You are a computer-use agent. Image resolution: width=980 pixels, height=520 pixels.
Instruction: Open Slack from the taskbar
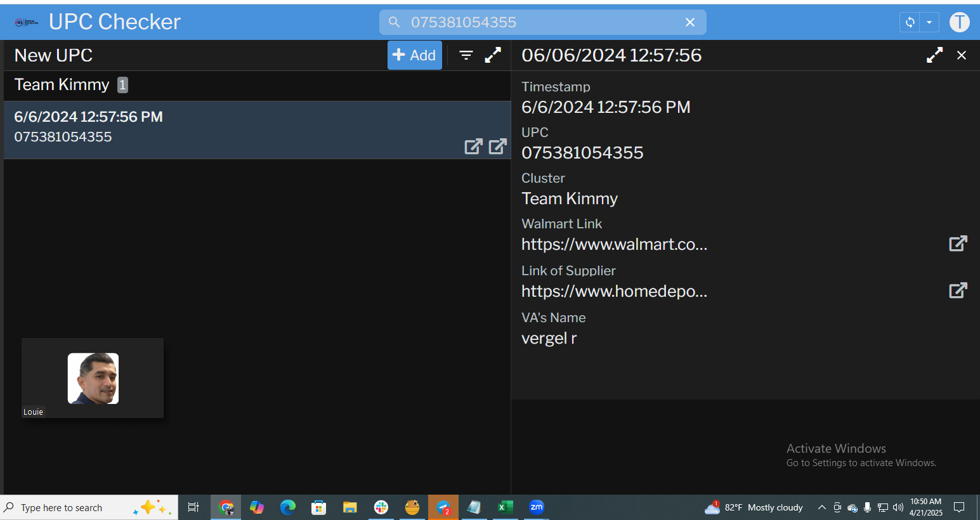click(381, 507)
